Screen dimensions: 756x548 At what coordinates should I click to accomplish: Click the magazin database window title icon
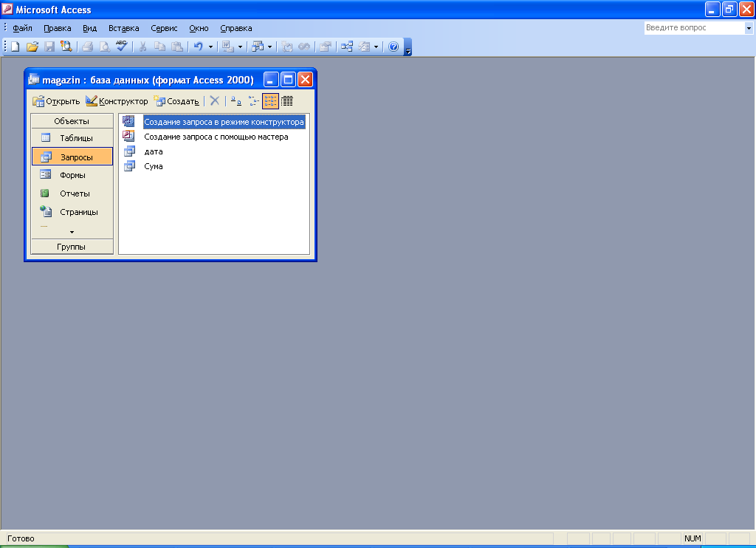34,79
